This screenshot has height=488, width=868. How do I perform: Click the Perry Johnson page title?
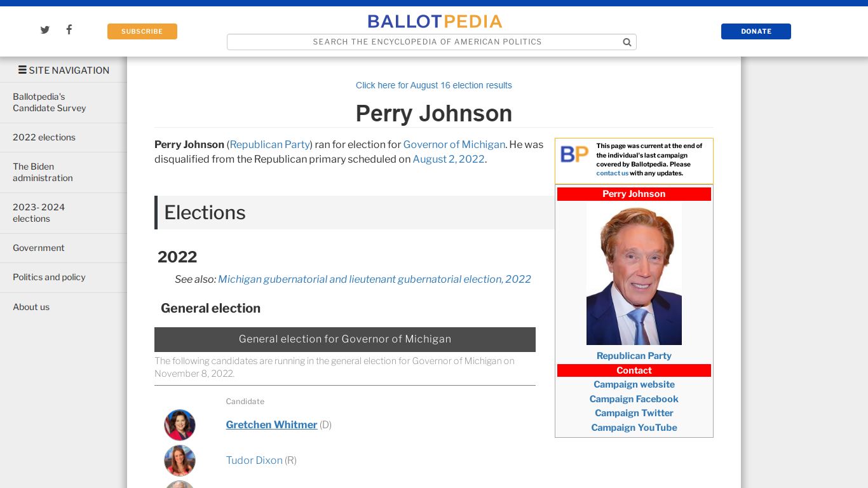tap(434, 113)
